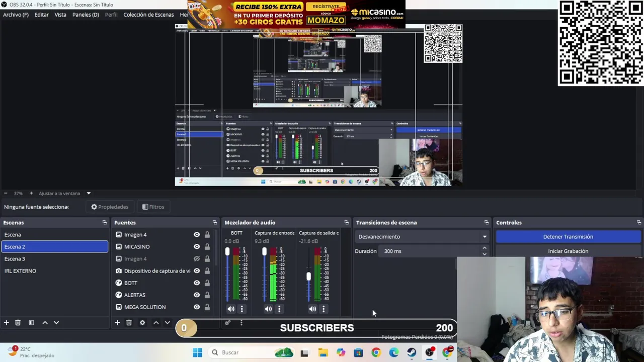Toggle the lock on the MICASINO source
The height and width of the screenshot is (362, 644).
(x=207, y=247)
